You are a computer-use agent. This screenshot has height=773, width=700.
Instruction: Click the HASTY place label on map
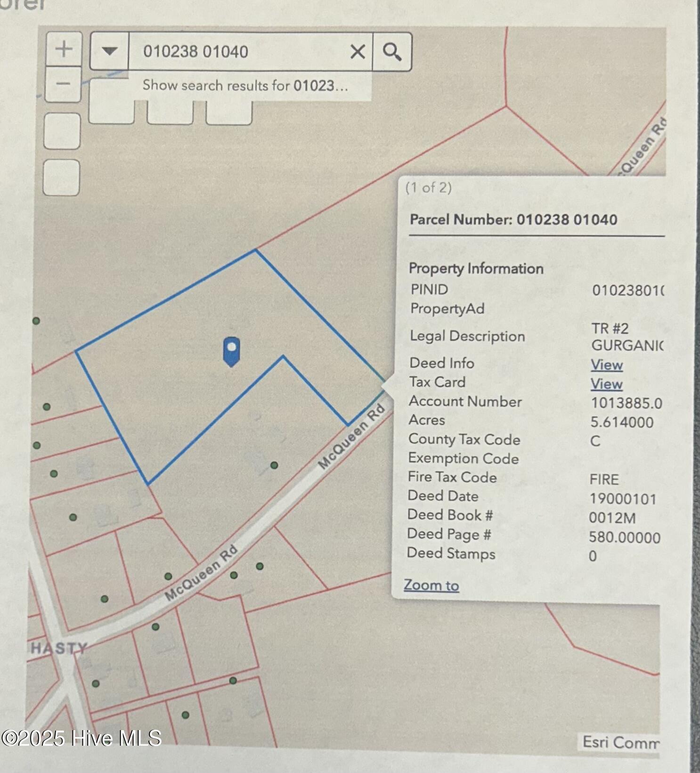[59, 648]
